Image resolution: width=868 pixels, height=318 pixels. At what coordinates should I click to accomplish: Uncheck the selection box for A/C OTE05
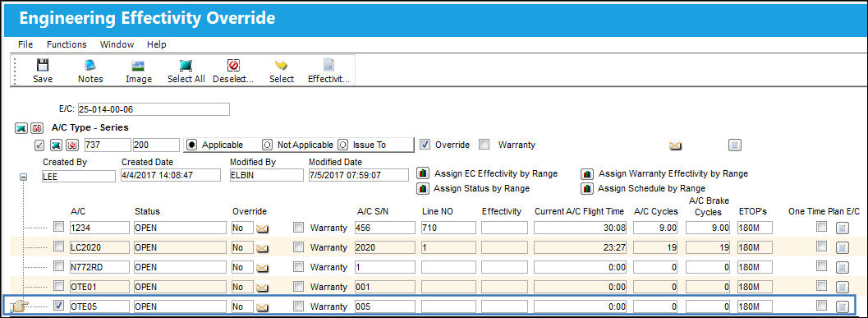pos(58,306)
